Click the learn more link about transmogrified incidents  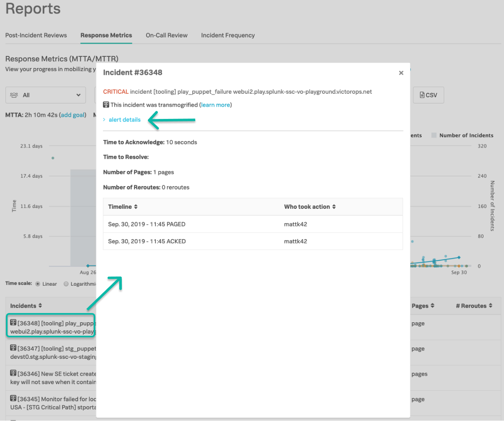[215, 105]
